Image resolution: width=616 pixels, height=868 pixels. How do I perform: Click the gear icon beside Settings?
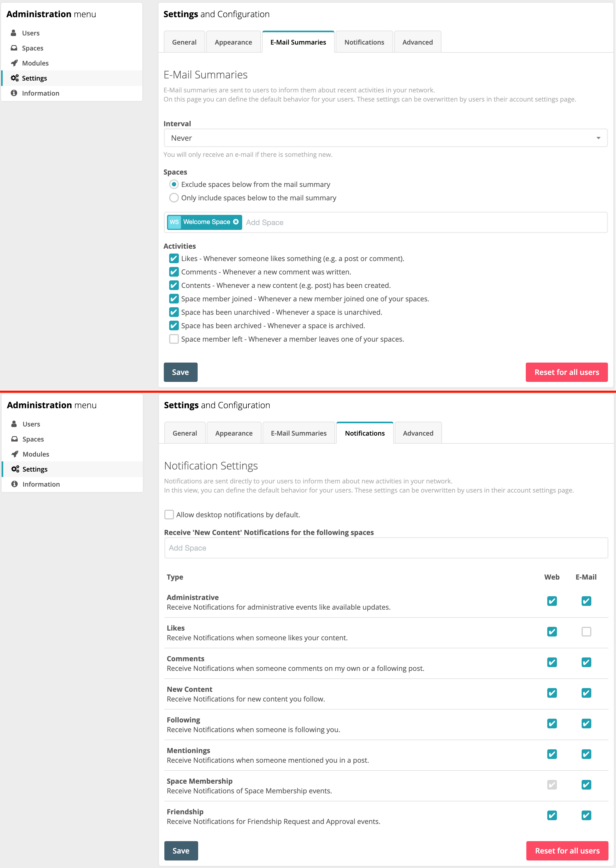point(15,78)
